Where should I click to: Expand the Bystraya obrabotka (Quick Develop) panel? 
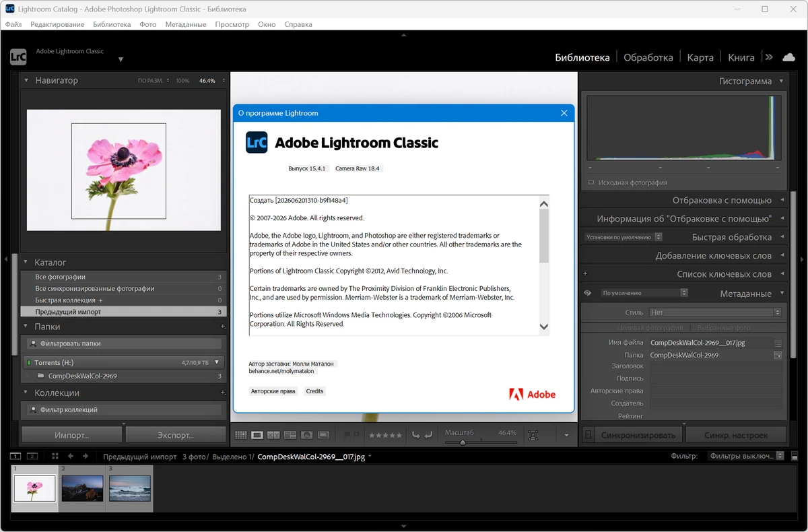pyautogui.click(x=782, y=237)
